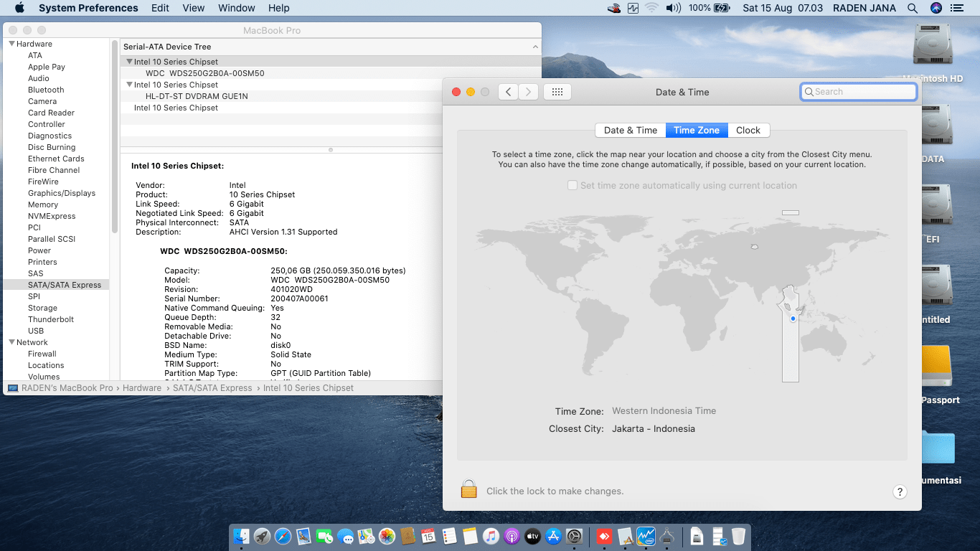This screenshot has width=980, height=551.
Task: Collapse the Network section in sidebar
Action: tap(11, 342)
